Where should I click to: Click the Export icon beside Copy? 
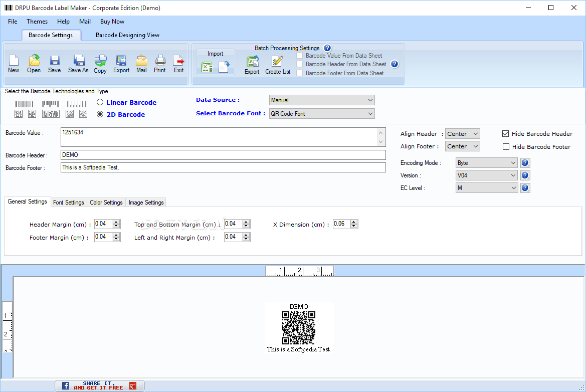tap(121, 64)
